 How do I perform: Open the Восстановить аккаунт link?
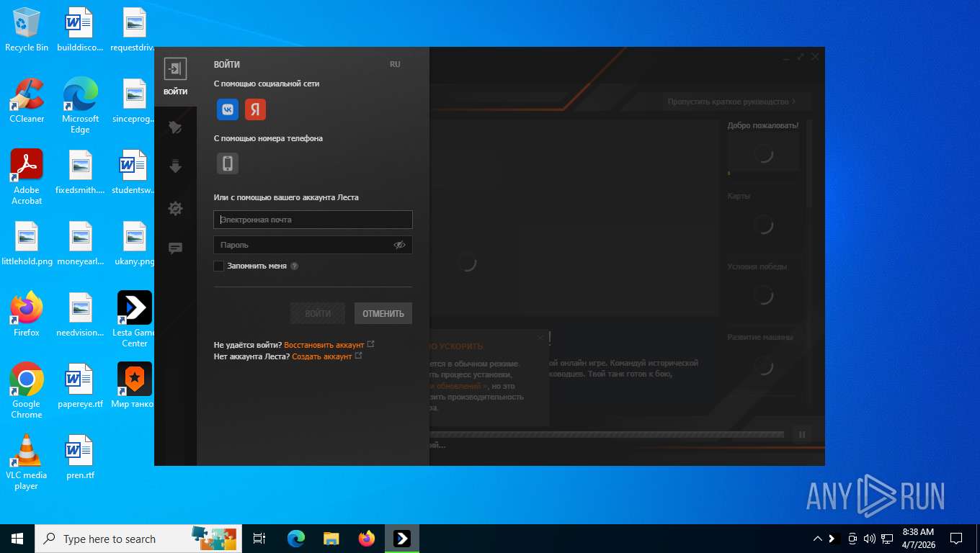tap(324, 346)
